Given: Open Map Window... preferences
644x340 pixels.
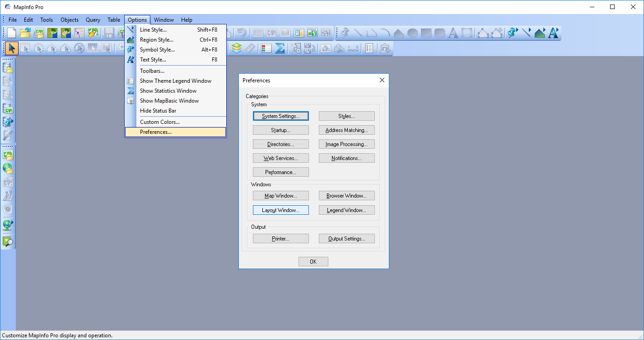Looking at the screenshot, I should [281, 196].
